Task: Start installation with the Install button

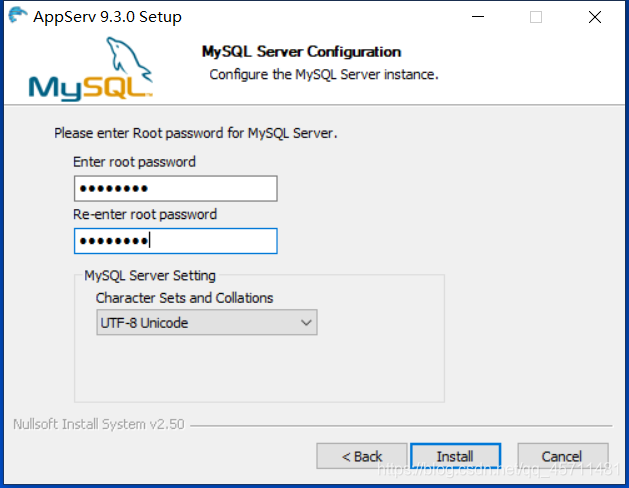Action: point(455,456)
